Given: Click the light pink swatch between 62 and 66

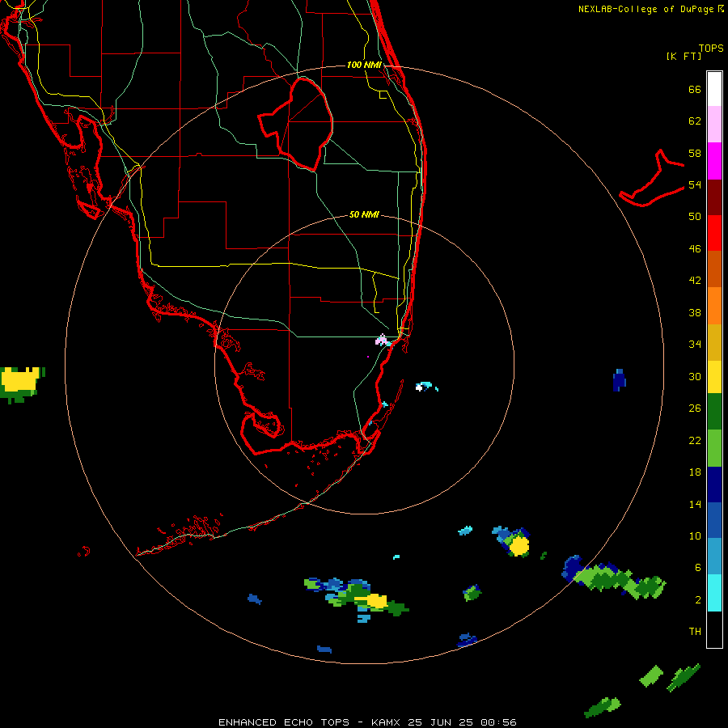Looking at the screenshot, I should (x=714, y=124).
